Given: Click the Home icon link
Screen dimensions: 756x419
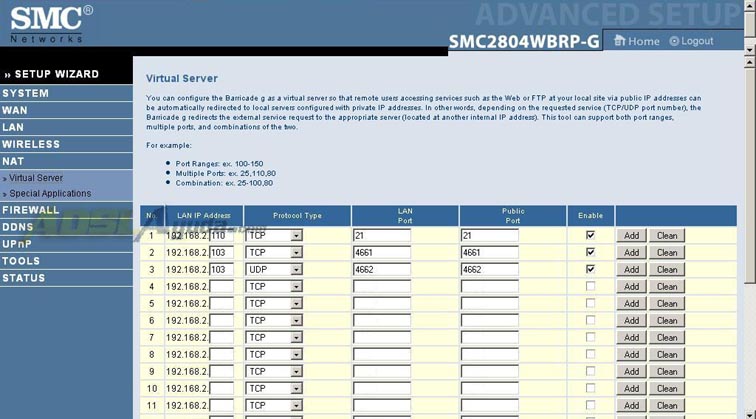Looking at the screenshot, I should 636,41.
